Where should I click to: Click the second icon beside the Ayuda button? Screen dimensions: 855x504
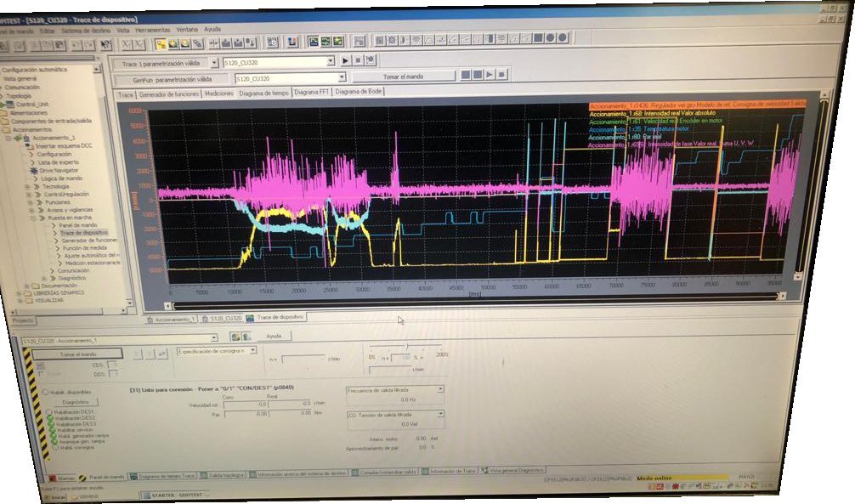tap(246, 337)
